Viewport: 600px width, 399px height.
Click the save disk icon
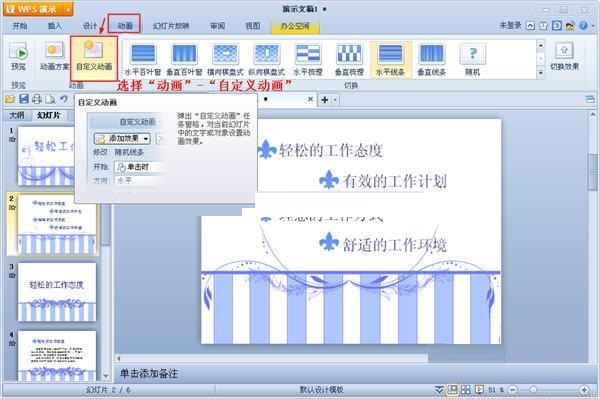pos(24,99)
